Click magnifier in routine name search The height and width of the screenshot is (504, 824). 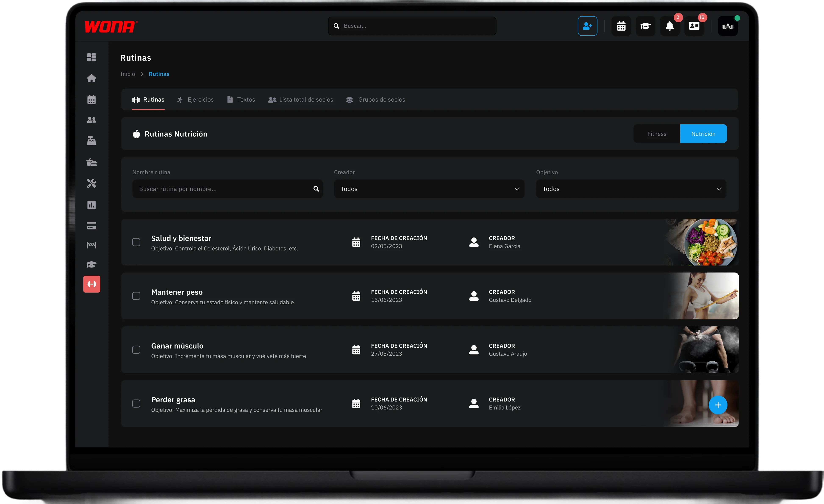tap(316, 189)
